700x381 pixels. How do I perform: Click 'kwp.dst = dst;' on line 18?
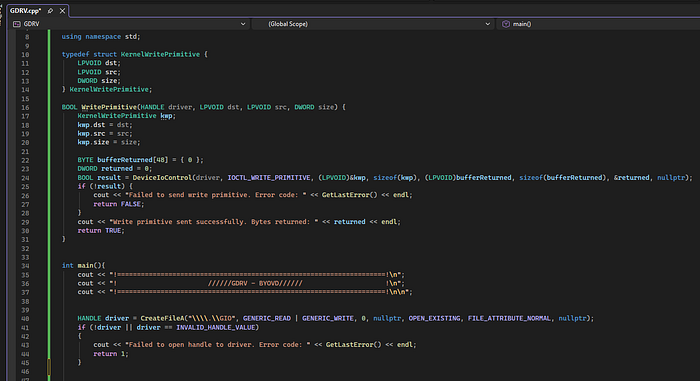(105, 125)
